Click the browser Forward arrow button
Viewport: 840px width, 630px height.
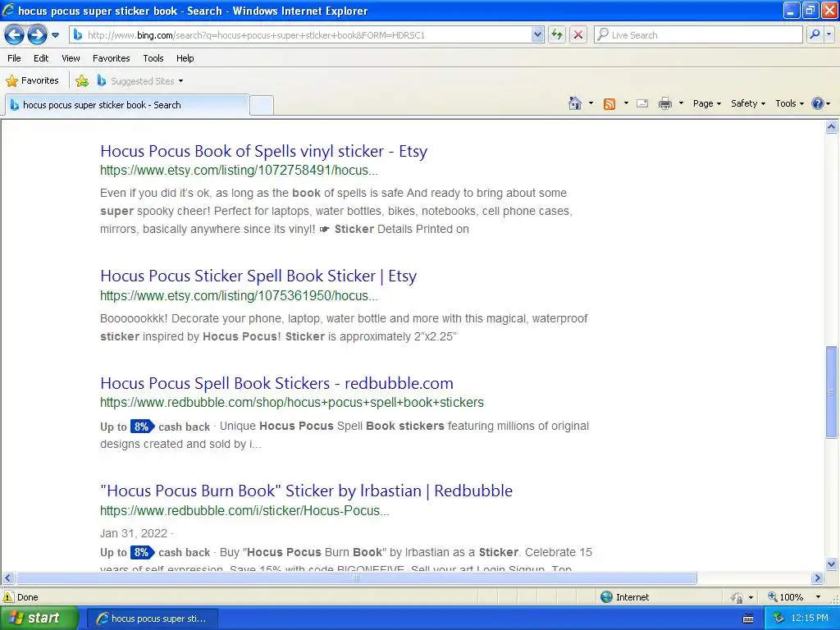37,35
